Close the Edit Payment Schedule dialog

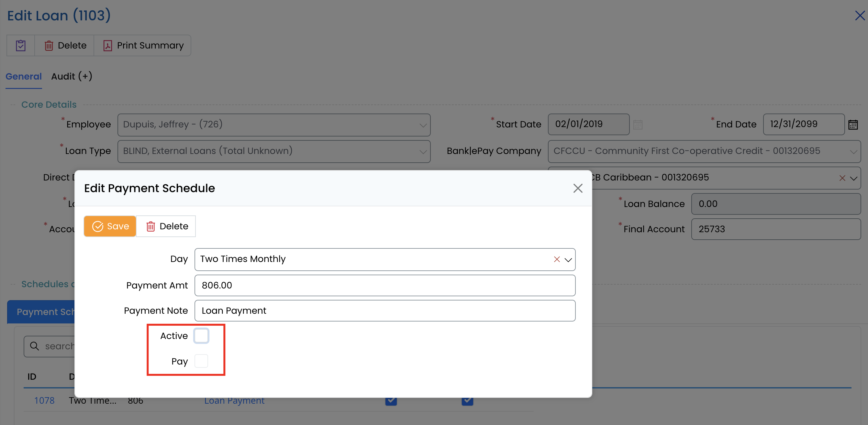[578, 188]
